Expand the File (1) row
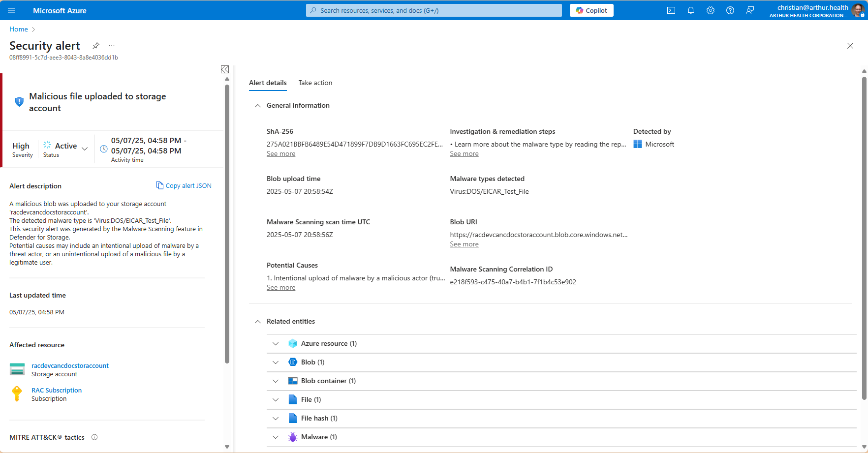Viewport: 868px width, 453px height. 276,399
